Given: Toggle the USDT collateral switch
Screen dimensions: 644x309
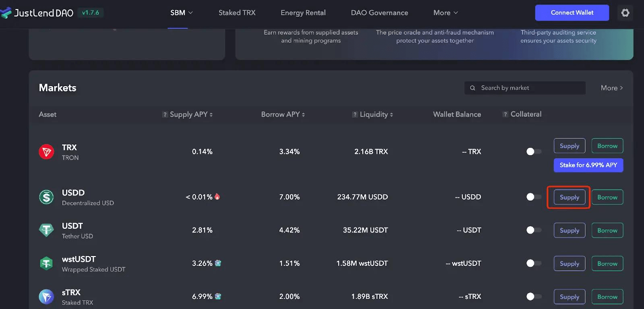Looking at the screenshot, I should [534, 230].
